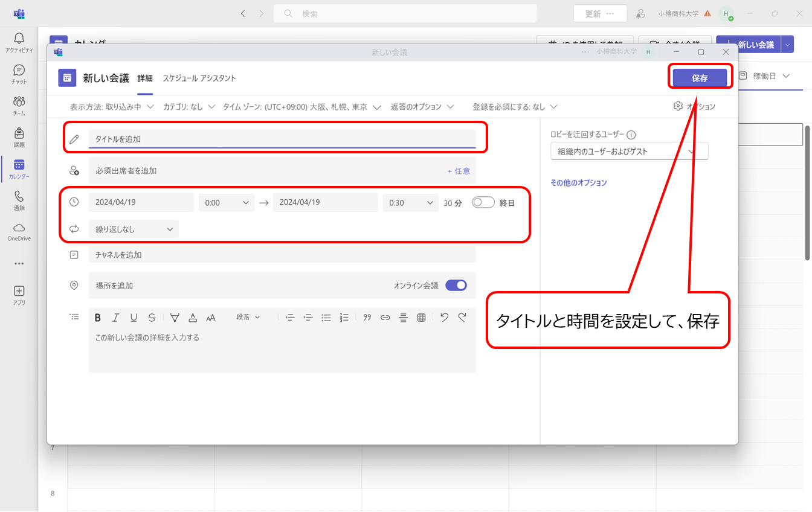This screenshot has width=812, height=512.
Task: Open the 段落 paragraph style dropdown
Action: 248,318
